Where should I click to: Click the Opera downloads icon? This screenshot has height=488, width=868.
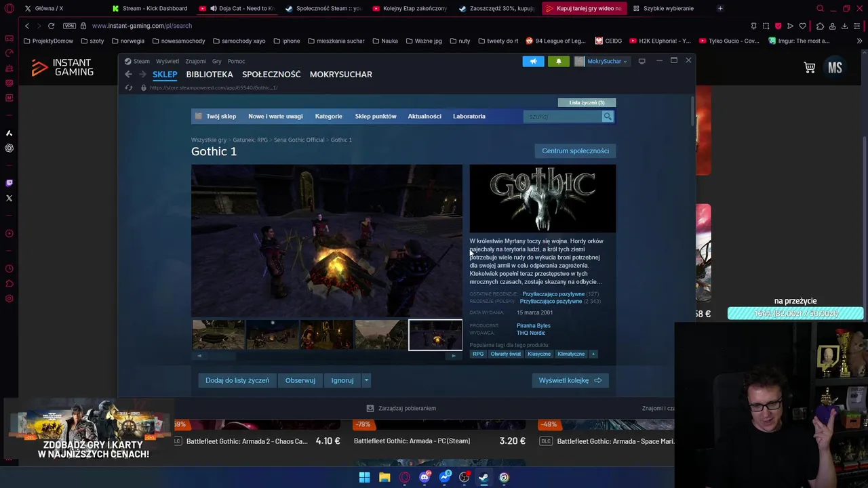844,26
